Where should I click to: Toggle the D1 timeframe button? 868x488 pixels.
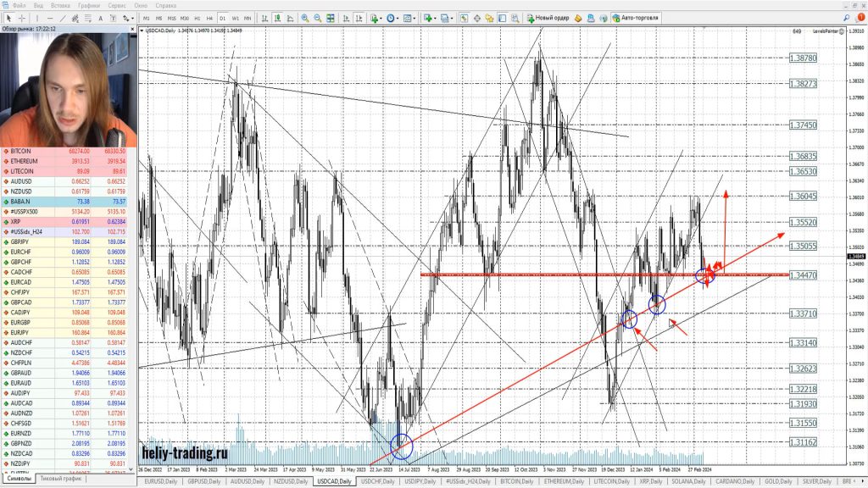coord(222,18)
